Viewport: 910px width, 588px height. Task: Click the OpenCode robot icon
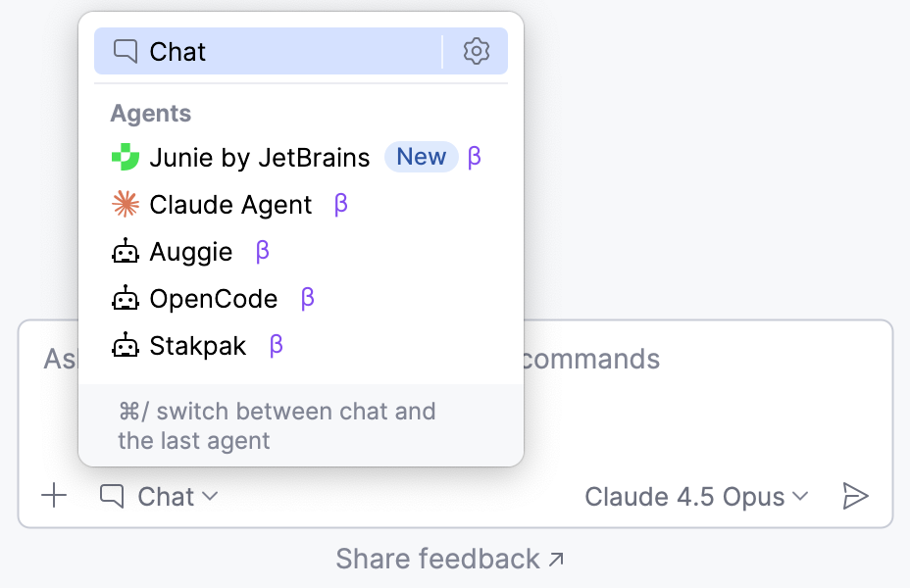point(126,298)
